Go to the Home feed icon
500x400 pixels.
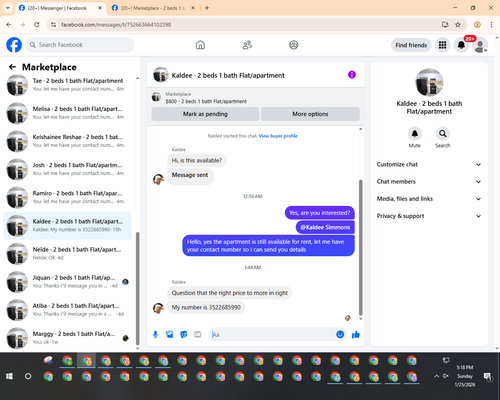tap(200, 45)
